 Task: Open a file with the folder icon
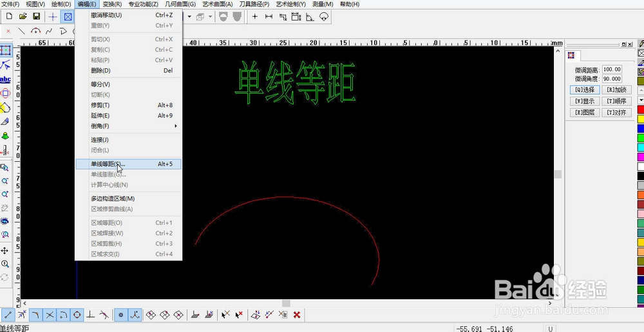coord(23,17)
